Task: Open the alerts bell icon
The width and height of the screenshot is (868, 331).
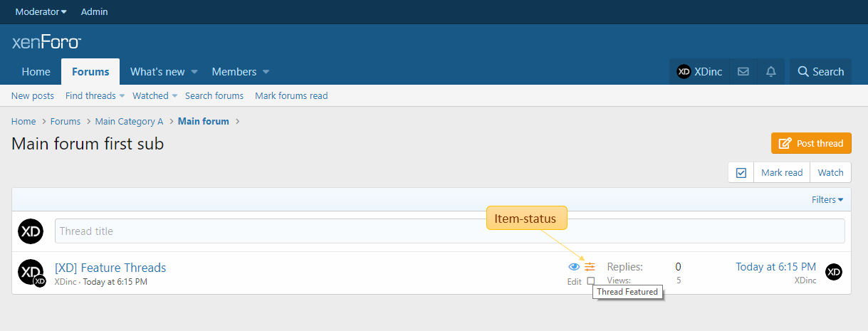Action: (770, 72)
